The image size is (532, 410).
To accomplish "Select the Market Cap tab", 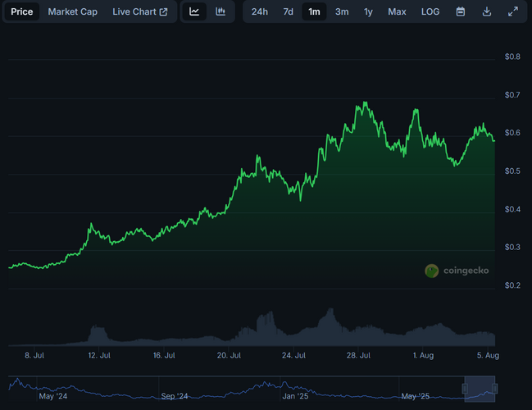I will click(x=72, y=11).
